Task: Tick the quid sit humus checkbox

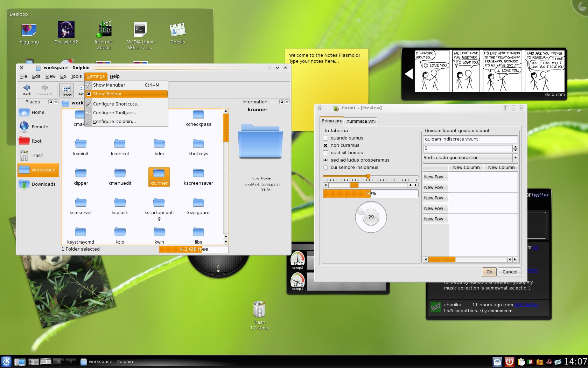Action: pyautogui.click(x=325, y=153)
